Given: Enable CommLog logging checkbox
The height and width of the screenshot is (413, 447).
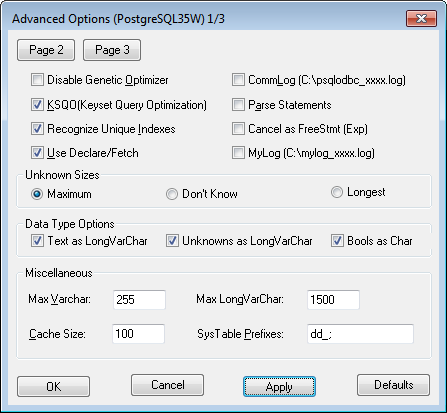Looking at the screenshot, I should click(x=238, y=80).
